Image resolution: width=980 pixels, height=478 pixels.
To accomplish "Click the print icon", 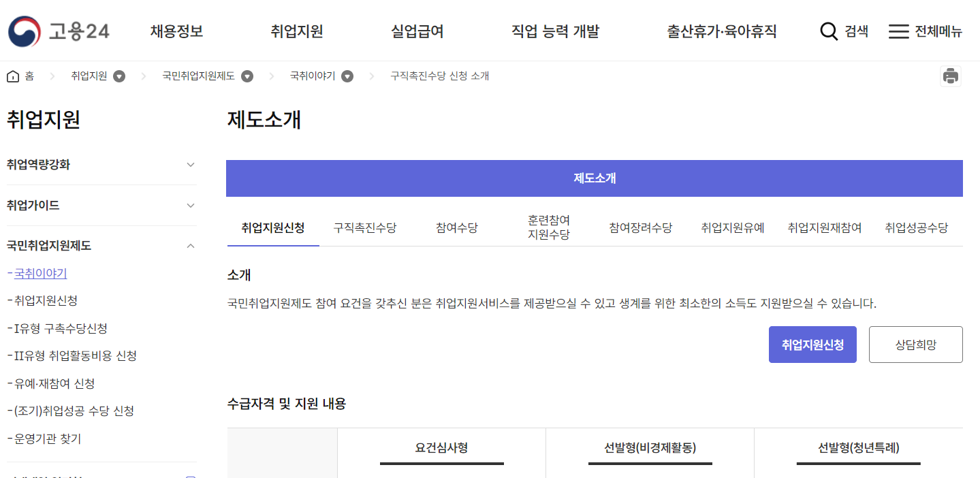I will (x=951, y=76).
